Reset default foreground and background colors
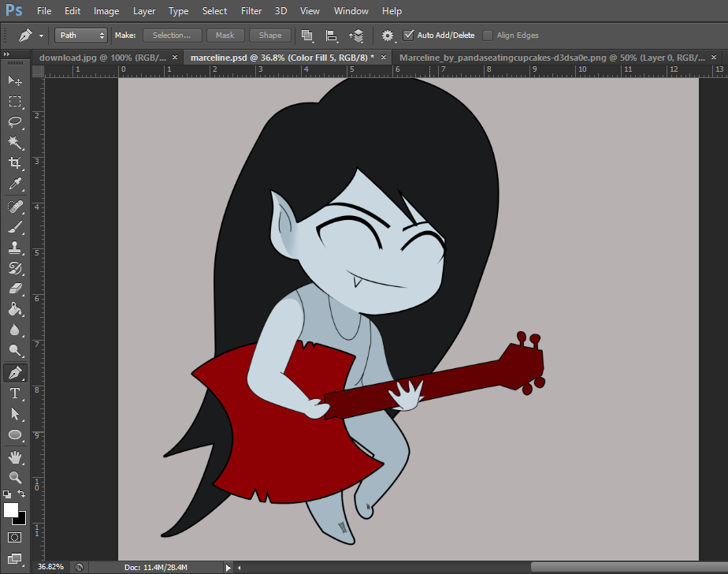The image size is (728, 574). (x=7, y=494)
